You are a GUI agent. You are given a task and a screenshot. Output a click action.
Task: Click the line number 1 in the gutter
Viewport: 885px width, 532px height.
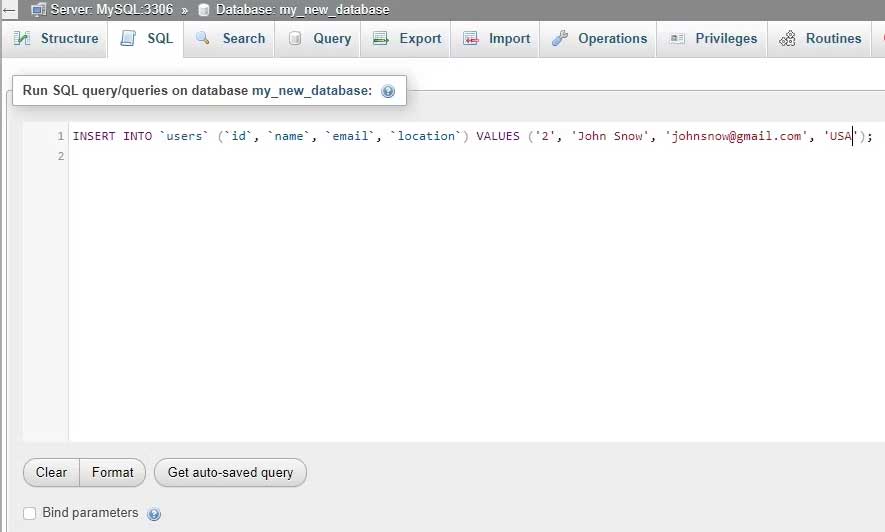(60, 136)
